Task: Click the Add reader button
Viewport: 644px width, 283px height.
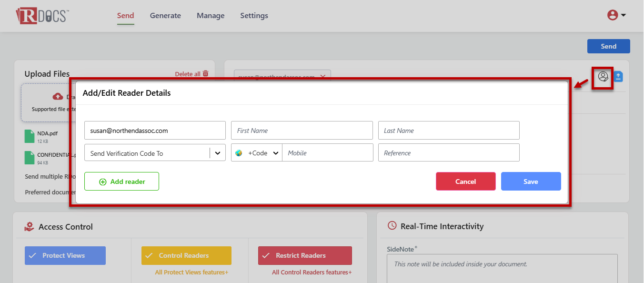Action: (121, 182)
